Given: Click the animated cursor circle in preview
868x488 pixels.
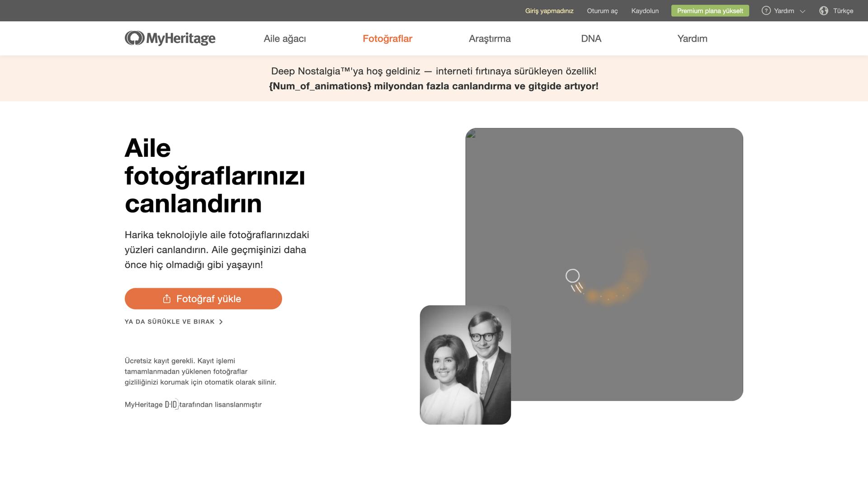Looking at the screenshot, I should pyautogui.click(x=572, y=276).
